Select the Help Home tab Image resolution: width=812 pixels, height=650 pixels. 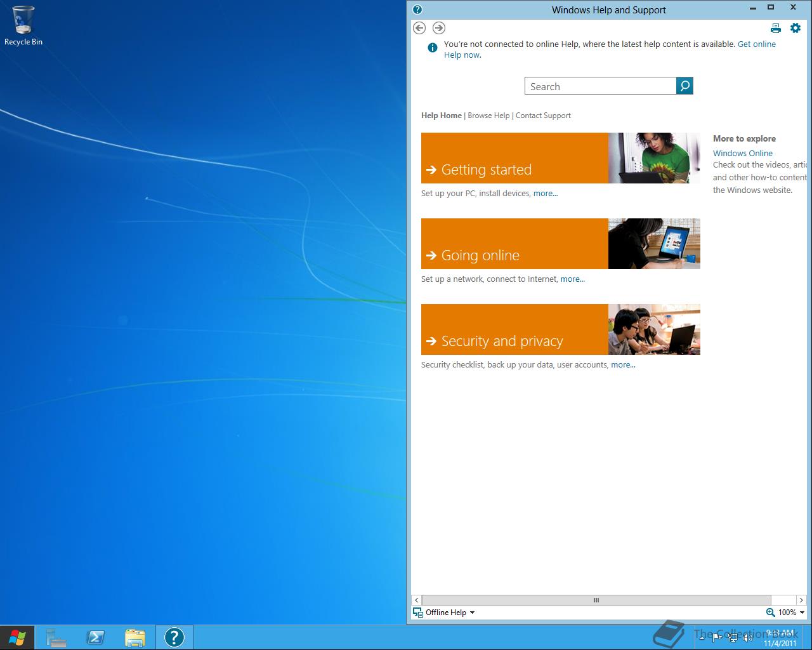[442, 116]
